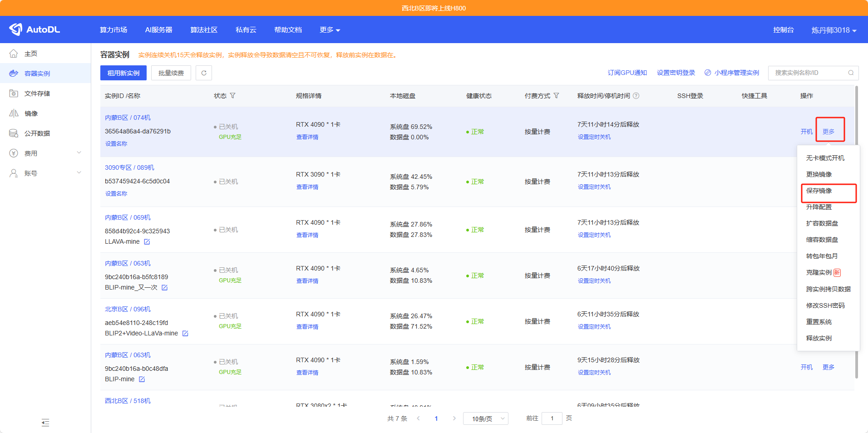The height and width of the screenshot is (433, 868).
Task: Choose 更换镜像 menu entry
Action: click(x=819, y=174)
